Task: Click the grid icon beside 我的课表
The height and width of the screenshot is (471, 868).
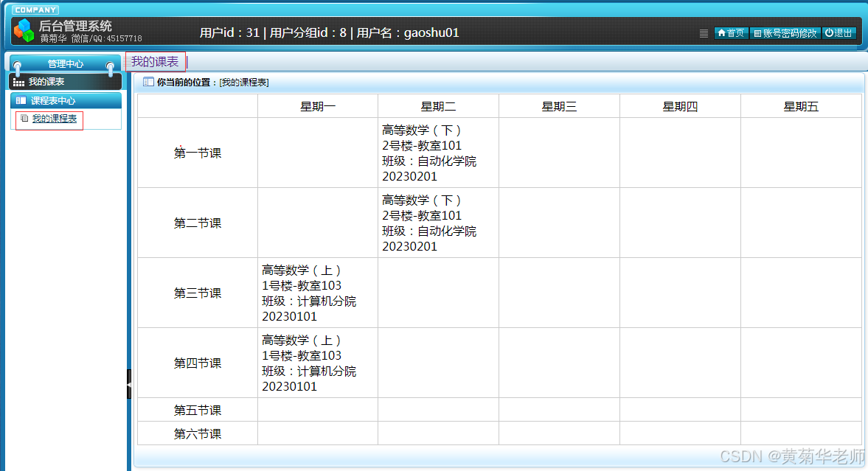Action: [18, 83]
